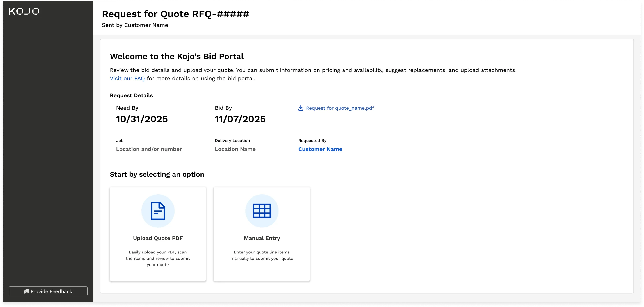
Task: Click the Need By date 10/31/2025
Action: click(x=142, y=119)
